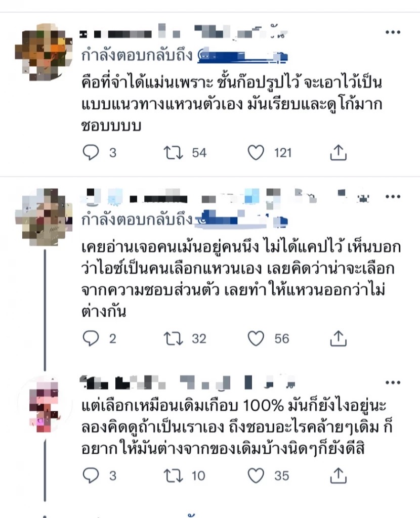Like the tweet with 56 likes

tap(256, 338)
